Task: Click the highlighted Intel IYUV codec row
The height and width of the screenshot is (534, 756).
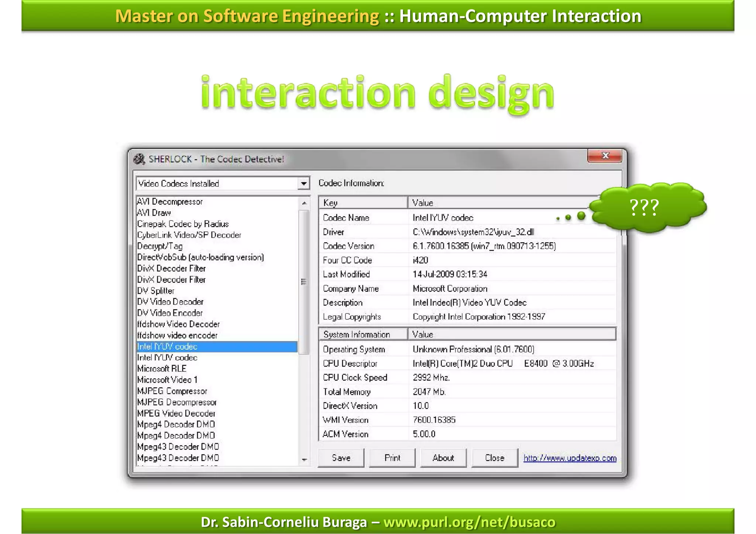Action: pyautogui.click(x=217, y=347)
